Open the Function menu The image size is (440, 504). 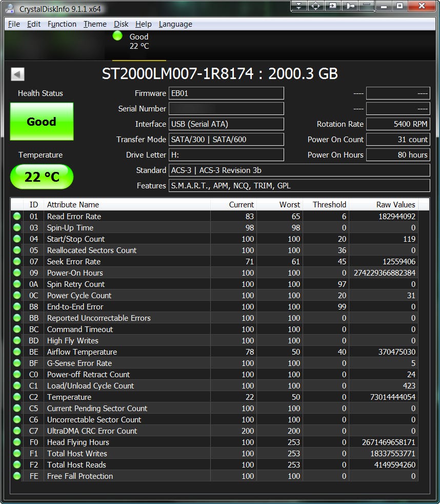[x=62, y=24]
